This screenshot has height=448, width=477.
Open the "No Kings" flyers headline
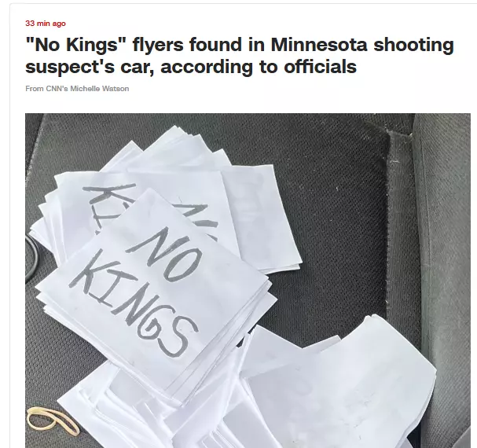(240, 55)
